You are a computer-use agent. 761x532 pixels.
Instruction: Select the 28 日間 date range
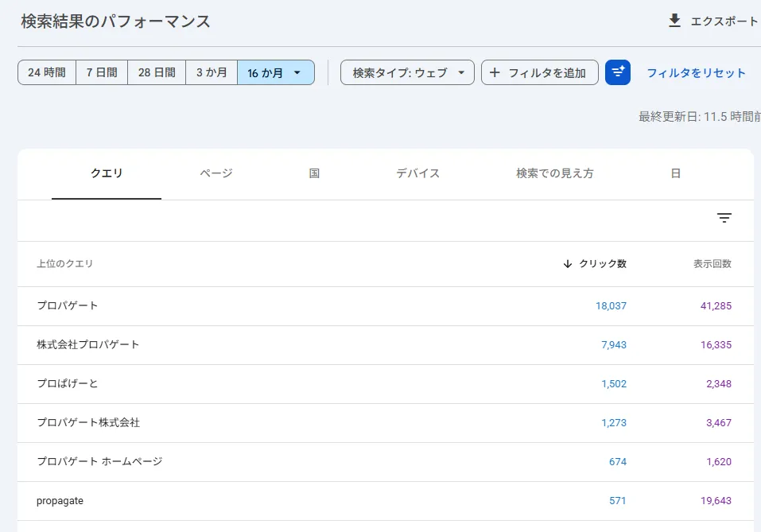pyautogui.click(x=157, y=72)
